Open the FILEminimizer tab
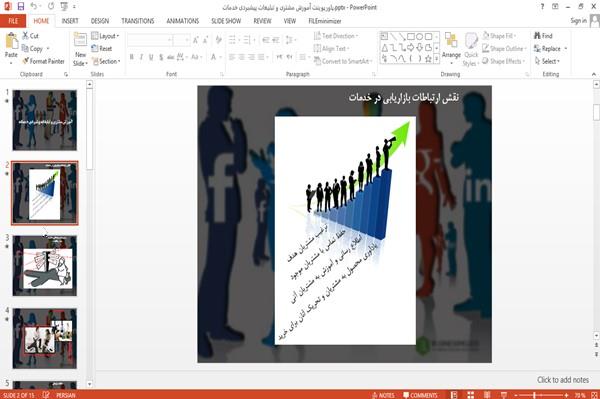 click(324, 21)
